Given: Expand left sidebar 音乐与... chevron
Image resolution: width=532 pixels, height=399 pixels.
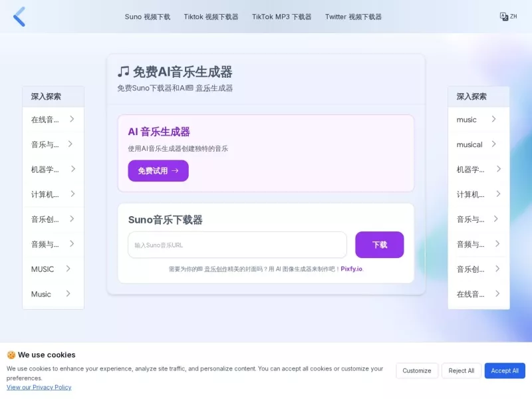Looking at the screenshot, I should tap(70, 144).
